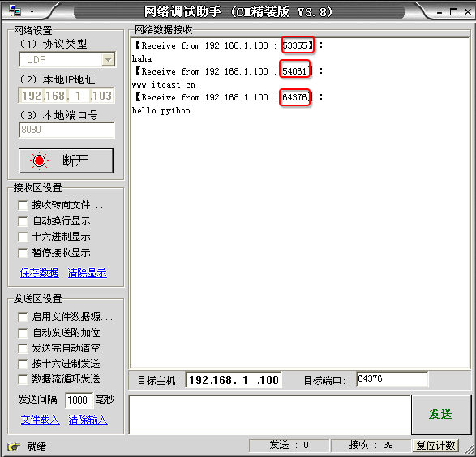Check 数据流循环发送 option
The width and height of the screenshot is (476, 457).
[x=23, y=379]
